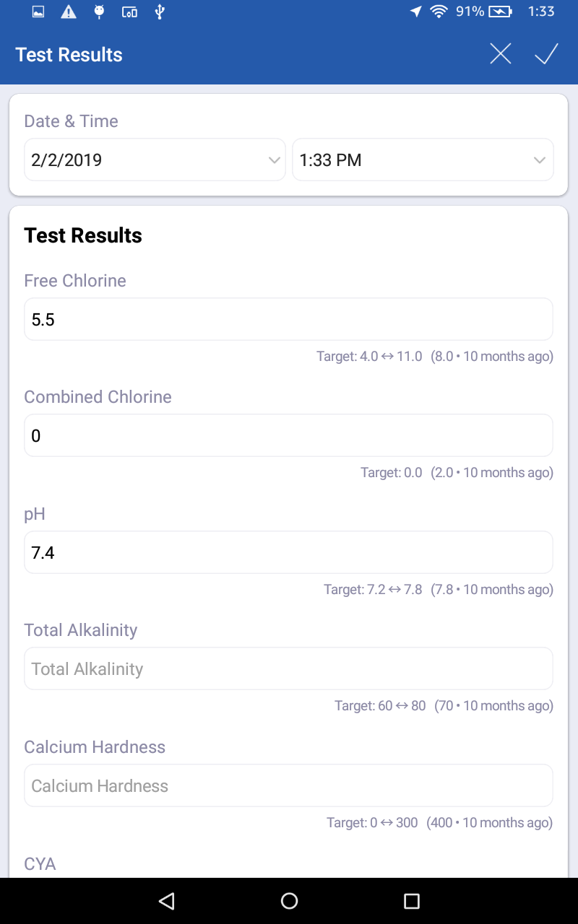Edit the Free Chlorine value field

(288, 320)
